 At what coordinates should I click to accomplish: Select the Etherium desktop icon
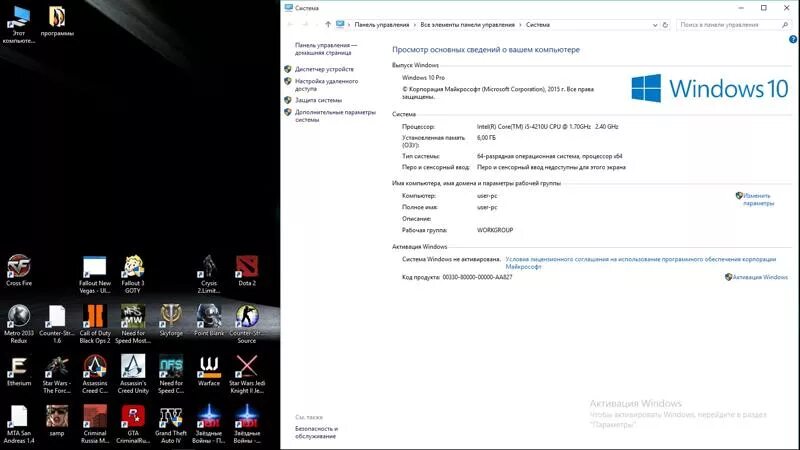19,371
